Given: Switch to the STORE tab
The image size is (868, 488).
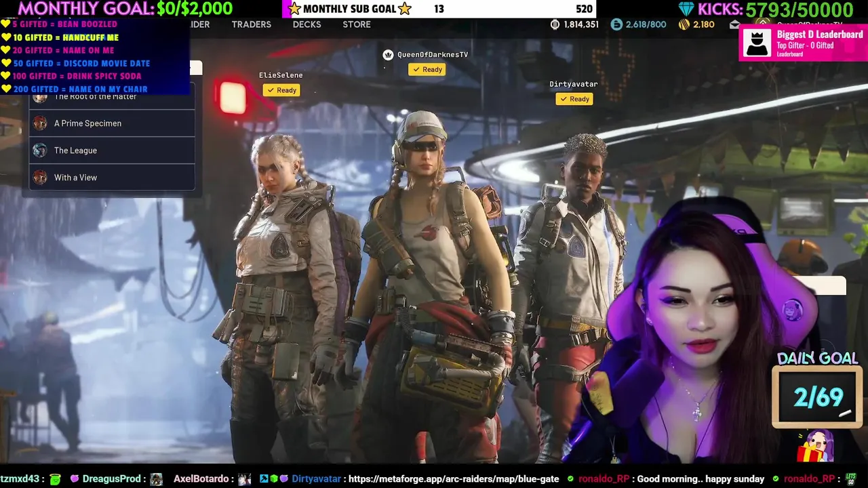Looking at the screenshot, I should pyautogui.click(x=357, y=24).
